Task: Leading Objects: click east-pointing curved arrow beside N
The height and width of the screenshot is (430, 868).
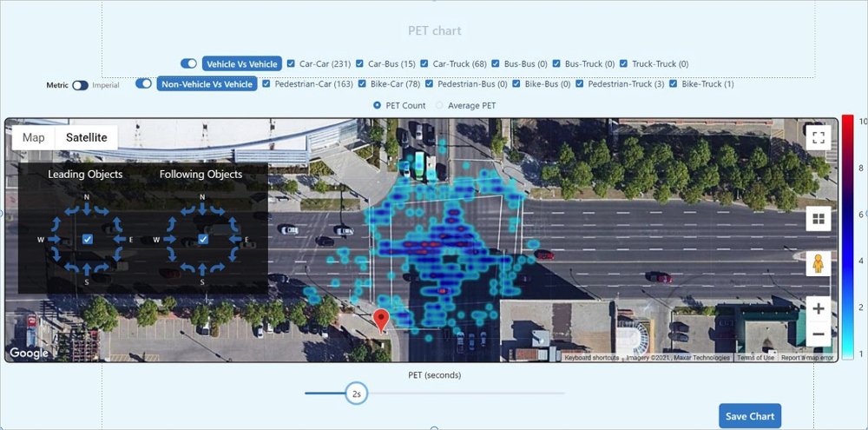Action: coord(102,210)
